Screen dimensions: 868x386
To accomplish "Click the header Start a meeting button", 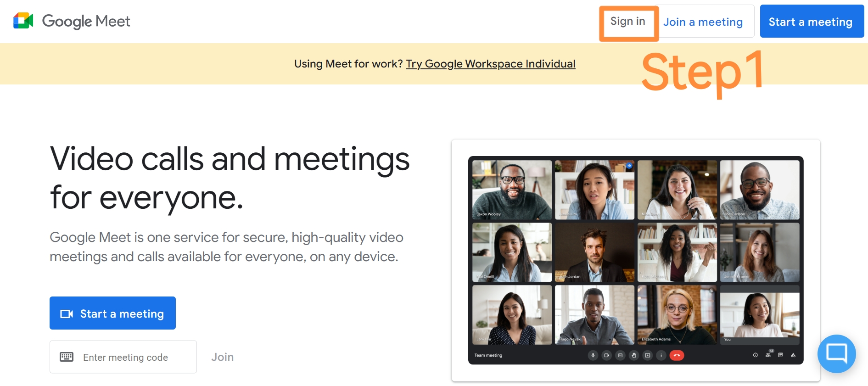I will [x=812, y=21].
